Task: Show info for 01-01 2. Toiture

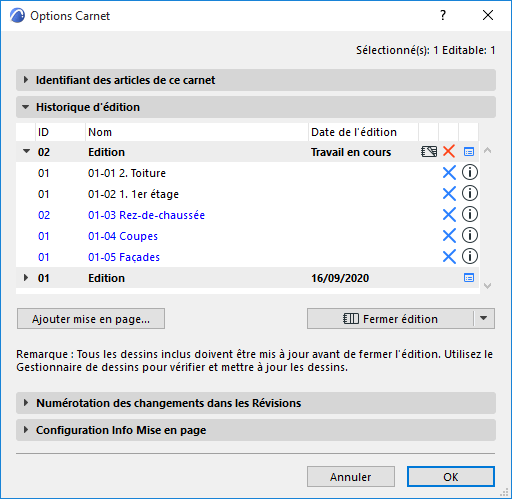Action: [470, 173]
